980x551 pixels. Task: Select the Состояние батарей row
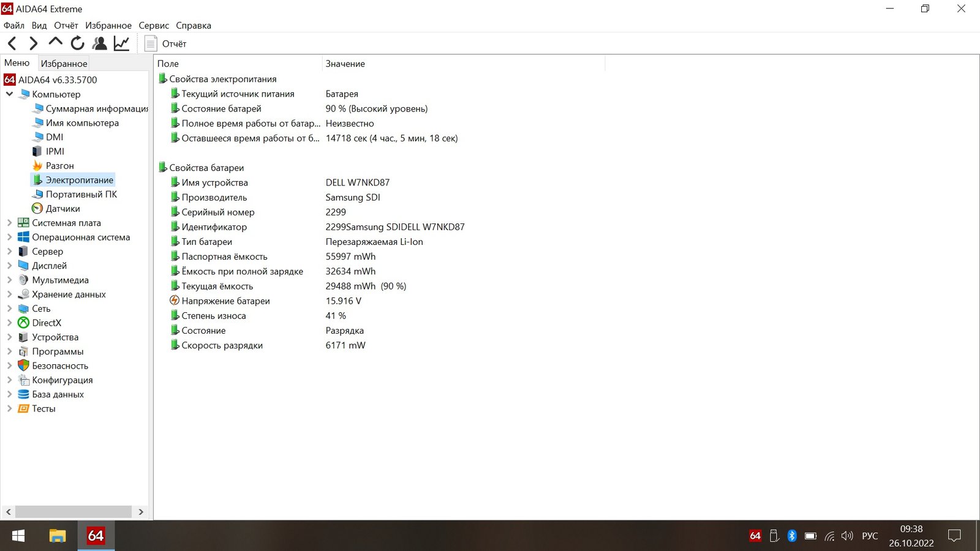216,108
